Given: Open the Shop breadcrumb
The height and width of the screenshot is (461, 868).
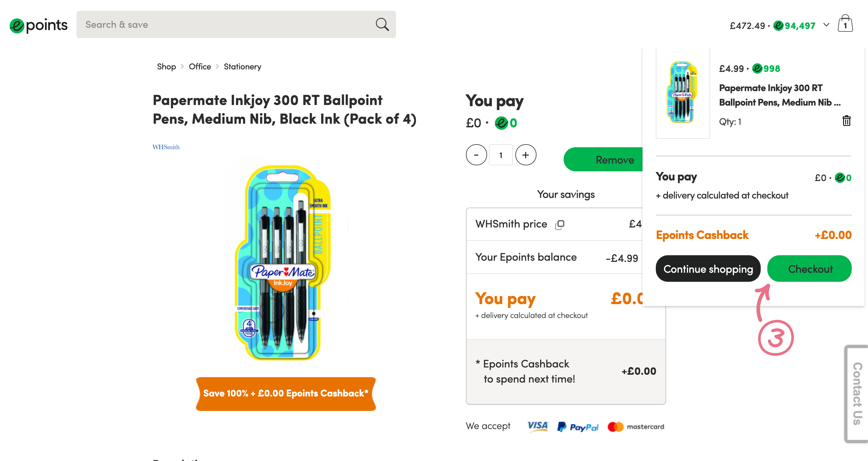Looking at the screenshot, I should click(166, 67).
